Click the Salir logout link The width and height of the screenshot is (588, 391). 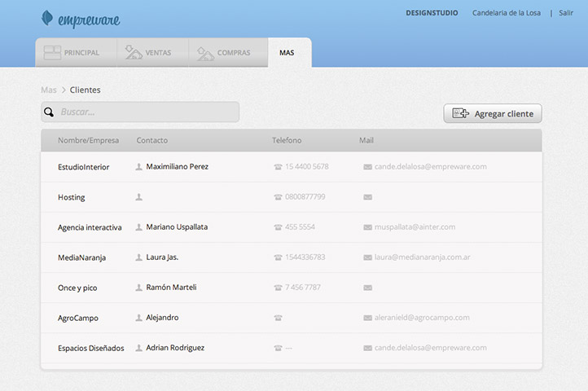click(566, 13)
